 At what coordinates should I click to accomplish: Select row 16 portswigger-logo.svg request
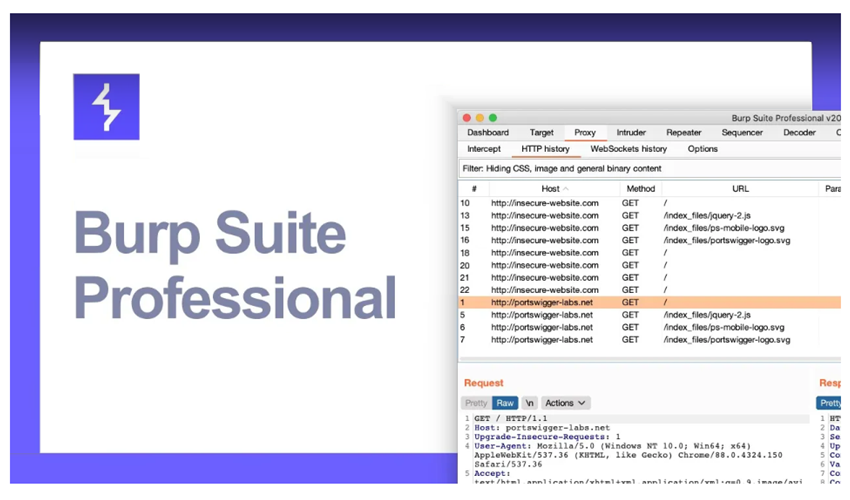click(x=650, y=240)
